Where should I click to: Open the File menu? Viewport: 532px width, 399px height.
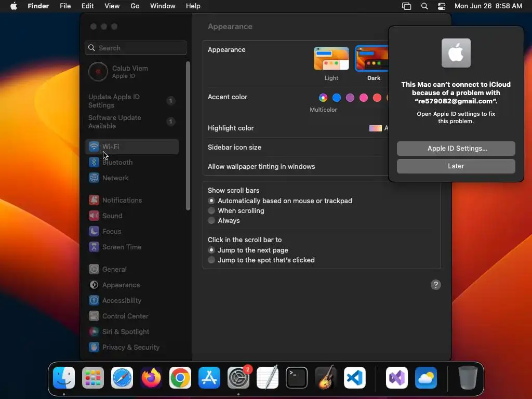65,6
